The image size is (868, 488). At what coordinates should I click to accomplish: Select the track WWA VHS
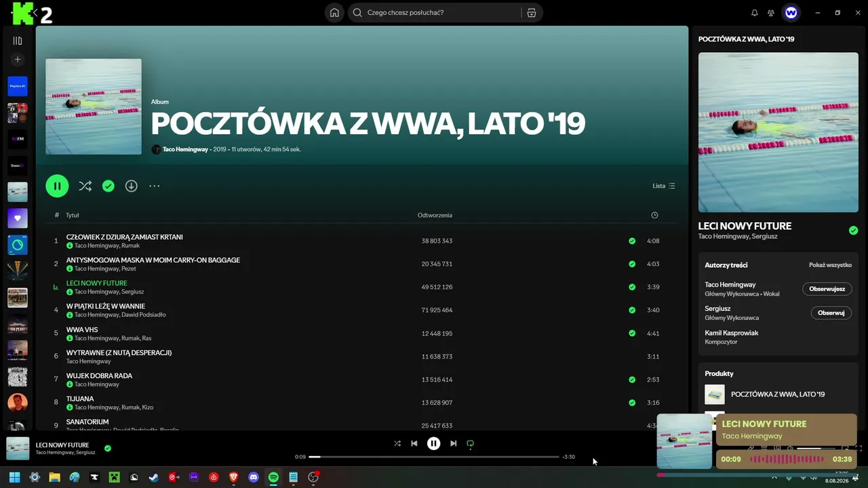click(82, 329)
